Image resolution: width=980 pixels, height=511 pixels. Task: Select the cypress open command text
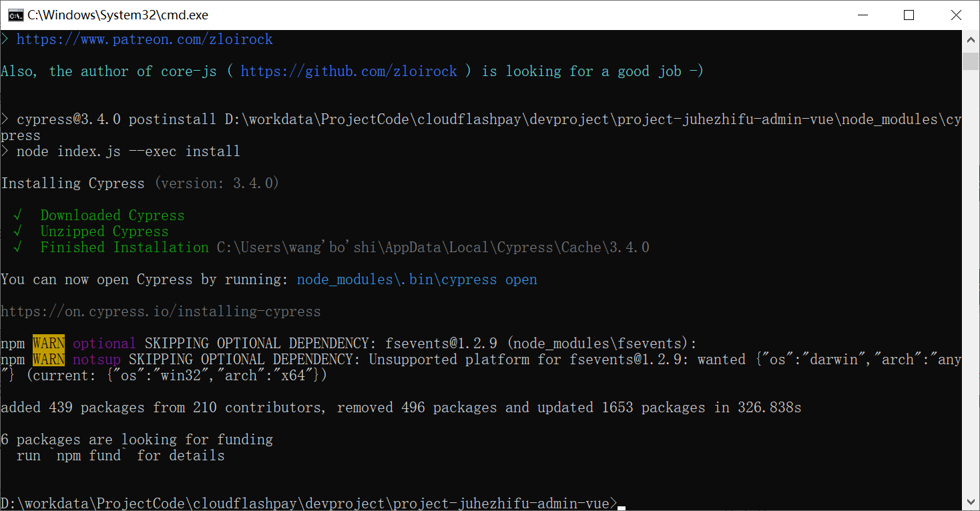(x=417, y=279)
